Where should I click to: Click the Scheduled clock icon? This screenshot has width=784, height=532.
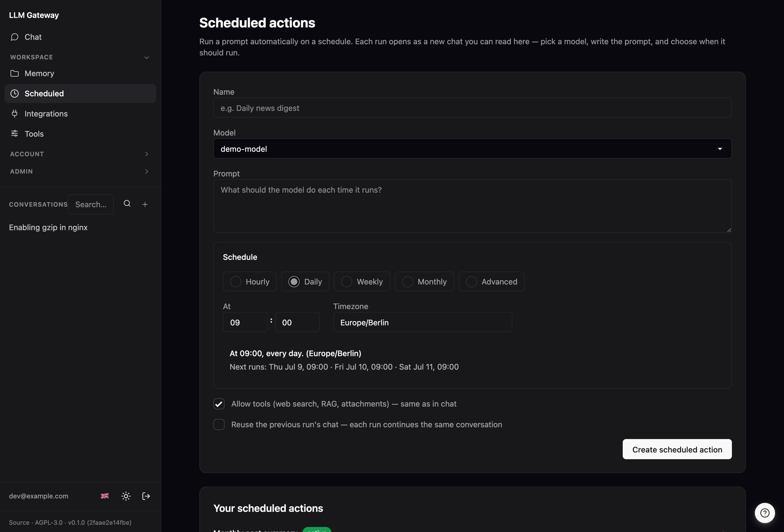point(15,94)
